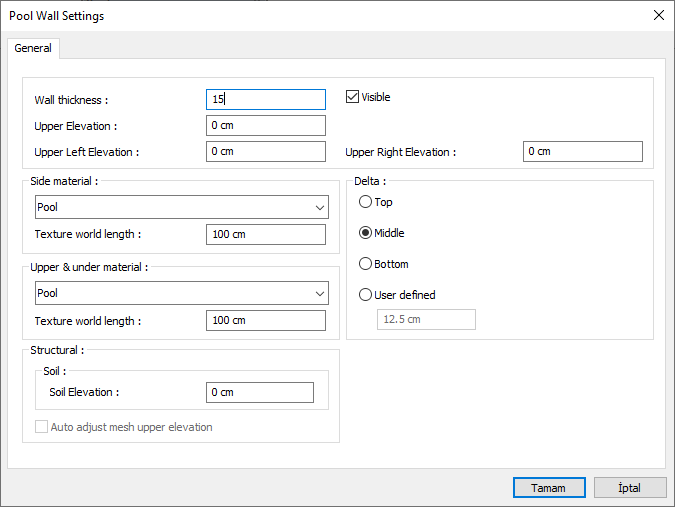Image resolution: width=675 pixels, height=507 pixels.
Task: Close the Pool Wall Settings dialog
Action: 658,15
